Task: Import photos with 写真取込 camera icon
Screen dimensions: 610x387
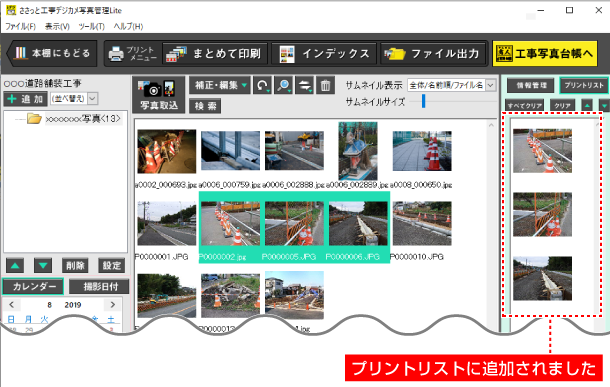Action: coord(159,95)
